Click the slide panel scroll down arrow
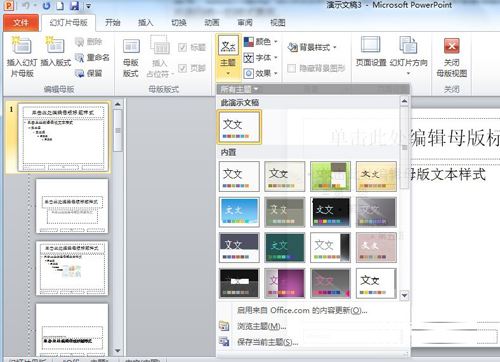 (117, 351)
